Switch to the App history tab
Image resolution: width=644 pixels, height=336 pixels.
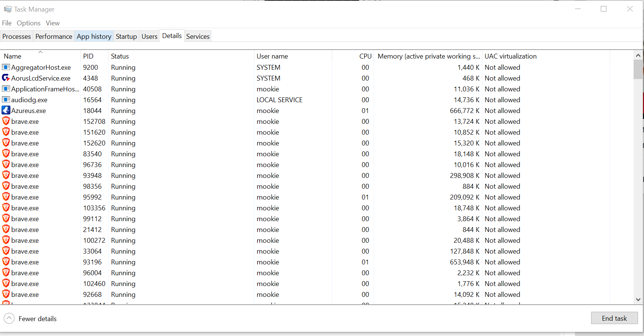(94, 36)
